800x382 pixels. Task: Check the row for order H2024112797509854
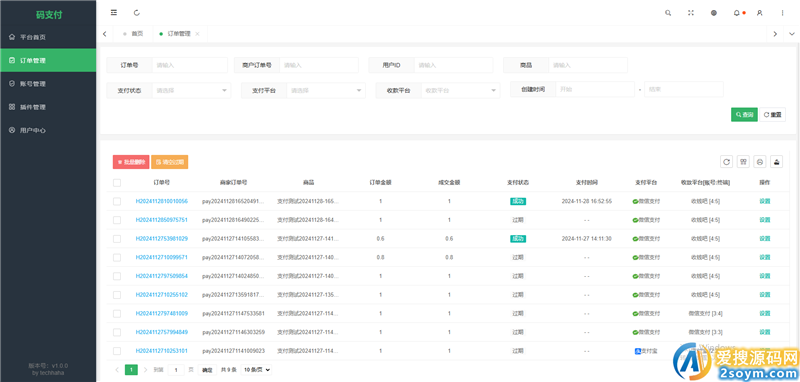117,276
